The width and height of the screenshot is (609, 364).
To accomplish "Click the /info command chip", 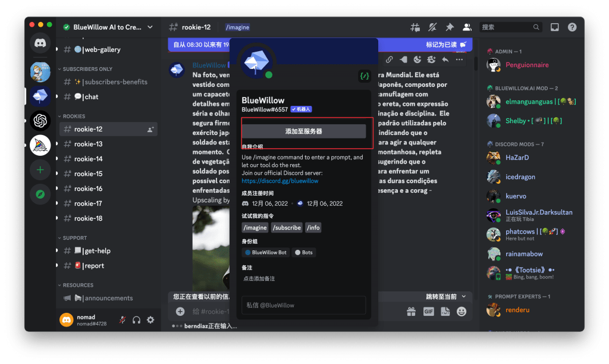I will pos(313,228).
